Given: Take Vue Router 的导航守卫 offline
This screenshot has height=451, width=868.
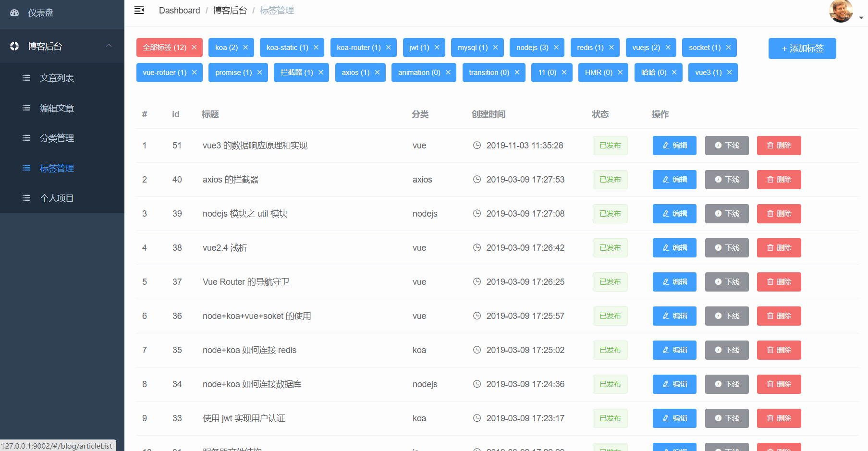Looking at the screenshot, I should click(727, 282).
